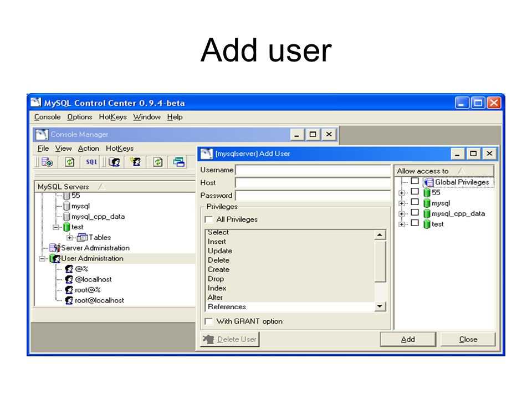Open the Console Manager View menu
The height and width of the screenshot is (399, 532).
[x=63, y=149]
